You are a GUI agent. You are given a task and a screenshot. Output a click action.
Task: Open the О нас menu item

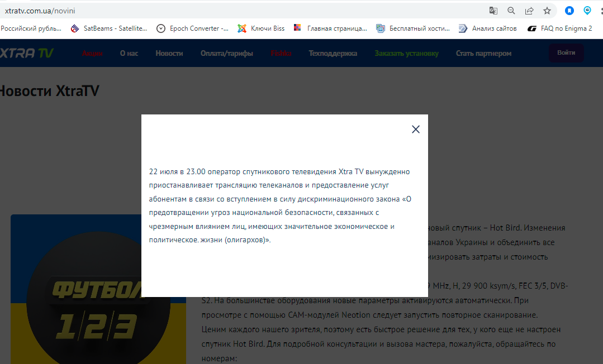[129, 54]
